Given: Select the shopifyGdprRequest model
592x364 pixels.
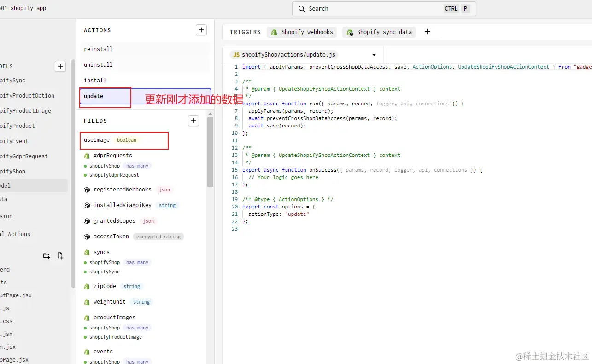Looking at the screenshot, I should tap(24, 156).
